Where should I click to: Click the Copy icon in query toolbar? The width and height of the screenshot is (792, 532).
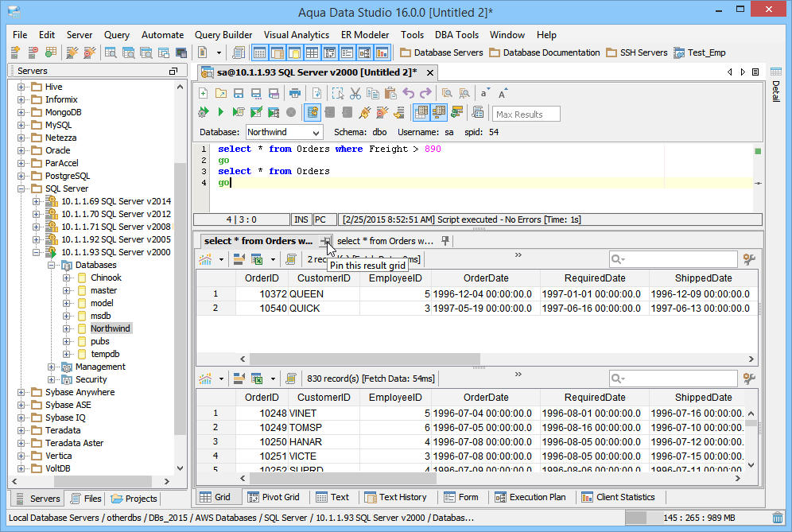373,94
